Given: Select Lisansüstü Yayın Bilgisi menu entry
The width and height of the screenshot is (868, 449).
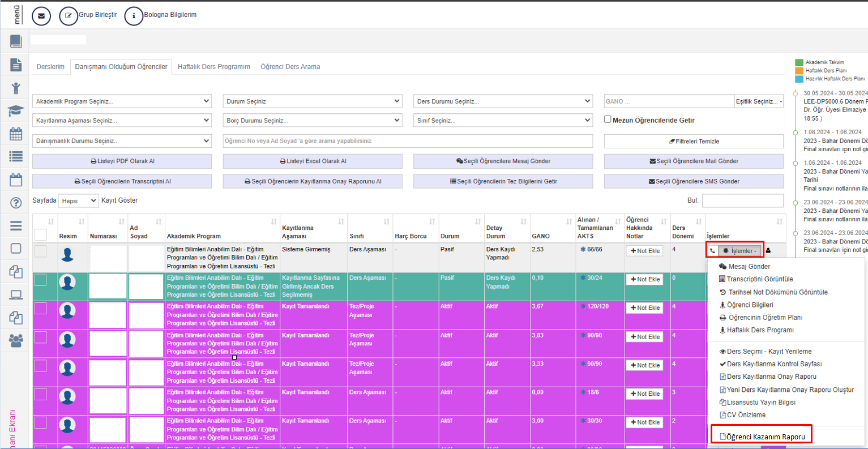Looking at the screenshot, I should [757, 403].
